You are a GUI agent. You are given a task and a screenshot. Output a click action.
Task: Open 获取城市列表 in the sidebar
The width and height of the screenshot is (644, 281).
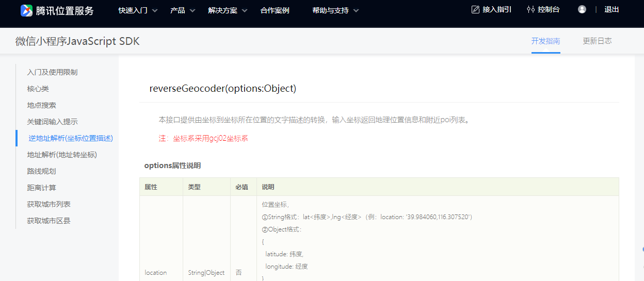49,204
